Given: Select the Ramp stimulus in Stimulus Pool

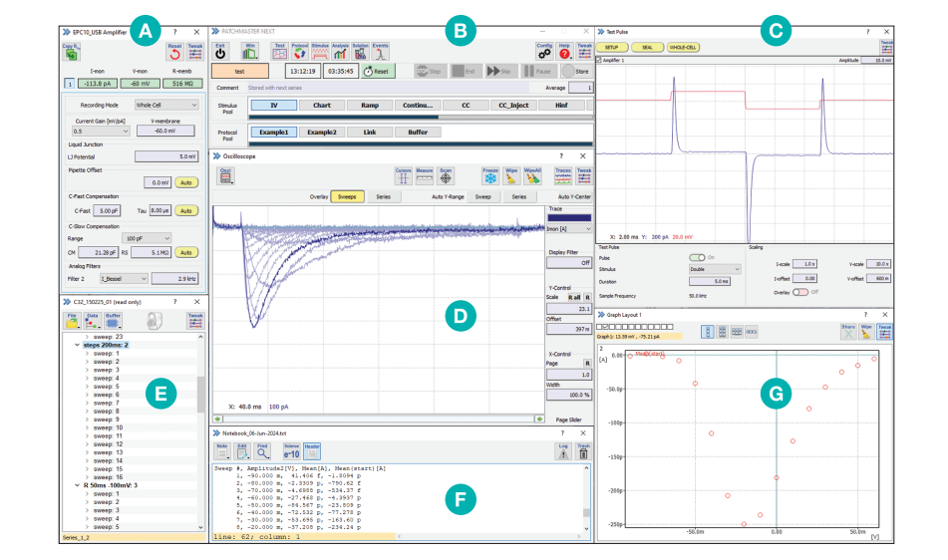Looking at the screenshot, I should point(370,105).
